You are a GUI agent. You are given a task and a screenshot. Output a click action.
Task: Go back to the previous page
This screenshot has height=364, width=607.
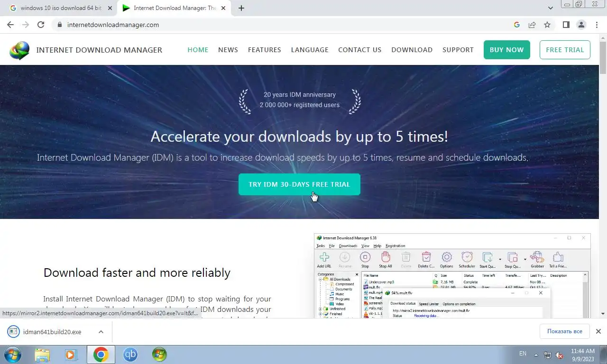tap(10, 25)
